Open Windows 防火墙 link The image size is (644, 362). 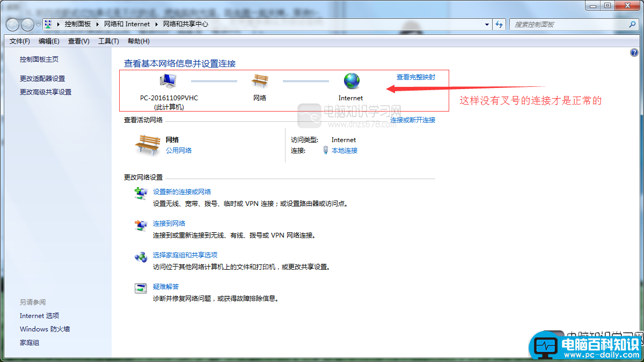(45, 329)
